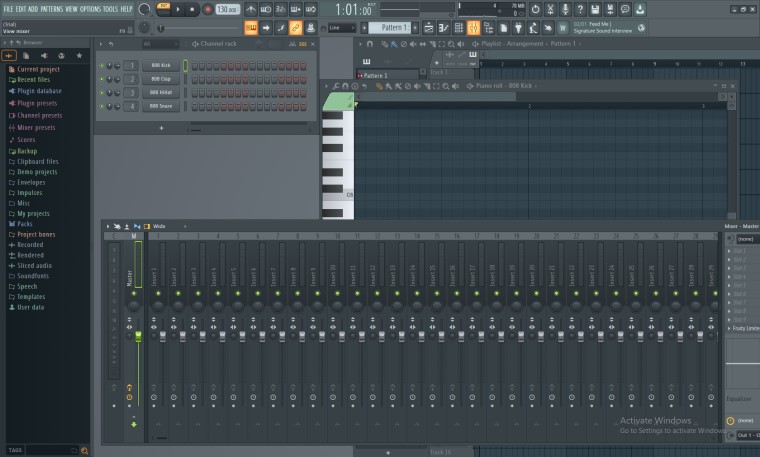Open the project info speech bubble icon
Image resolution: width=760 pixels, height=457 pixels.
pos(625,9)
